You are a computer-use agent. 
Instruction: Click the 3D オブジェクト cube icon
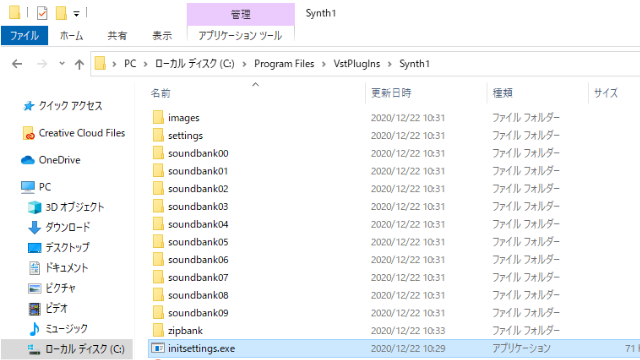pos(35,207)
